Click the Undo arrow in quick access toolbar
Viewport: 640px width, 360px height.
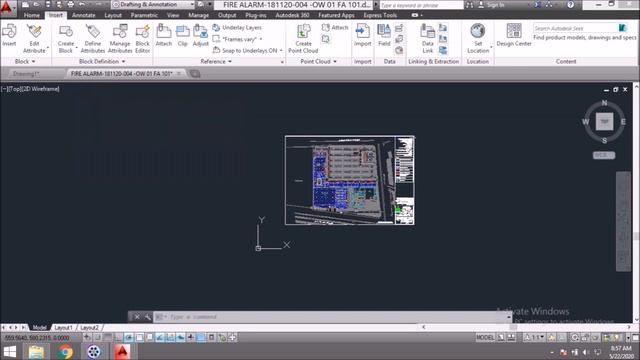pyautogui.click(x=82, y=4)
